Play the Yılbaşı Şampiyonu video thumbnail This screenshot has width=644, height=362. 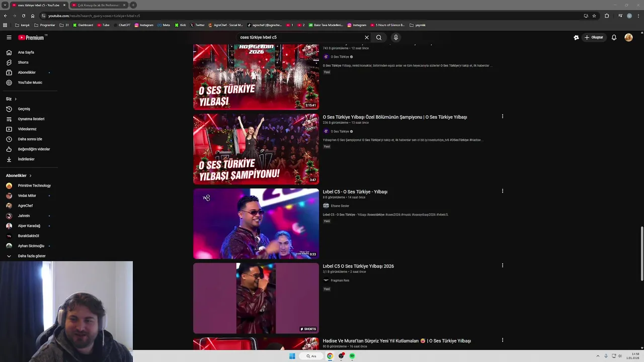[256, 149]
